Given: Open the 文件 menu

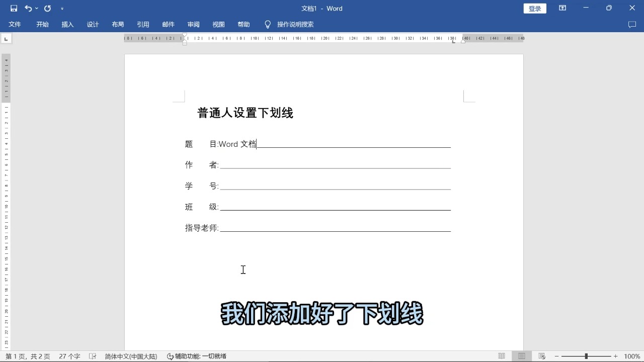Looking at the screenshot, I should 15,24.
